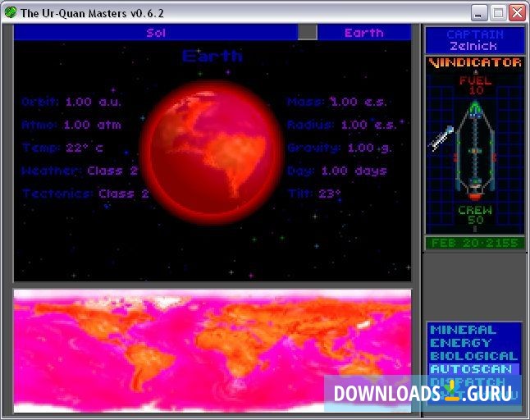Click the Earth surface scan map
Image resolution: width=530 pixels, height=420 pixels.
pos(212,351)
